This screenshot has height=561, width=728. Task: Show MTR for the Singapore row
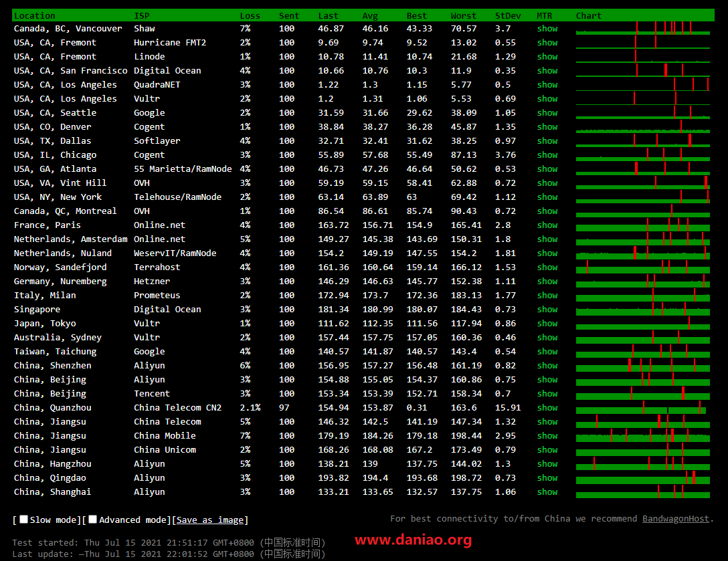coord(547,309)
